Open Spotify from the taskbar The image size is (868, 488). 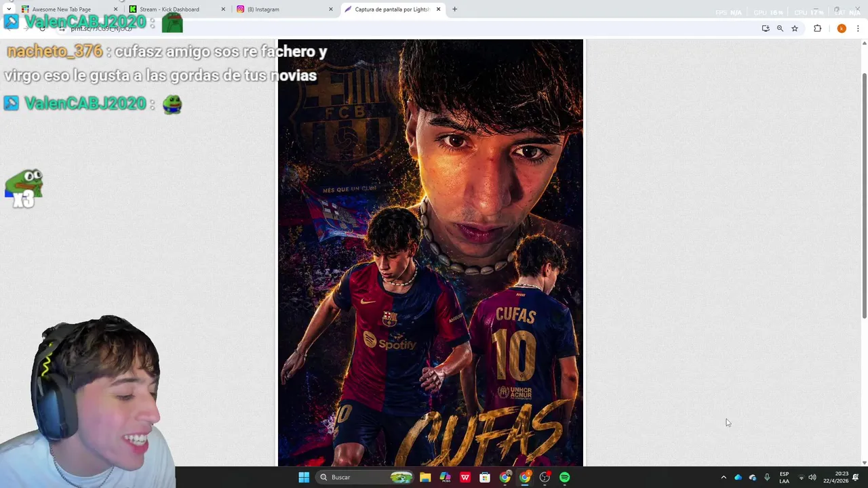click(x=564, y=477)
